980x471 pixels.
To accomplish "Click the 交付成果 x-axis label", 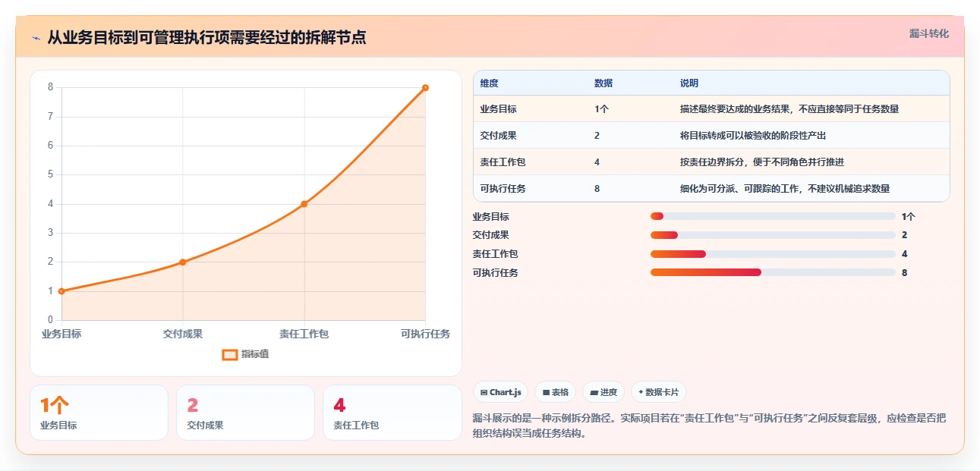I will click(x=183, y=334).
